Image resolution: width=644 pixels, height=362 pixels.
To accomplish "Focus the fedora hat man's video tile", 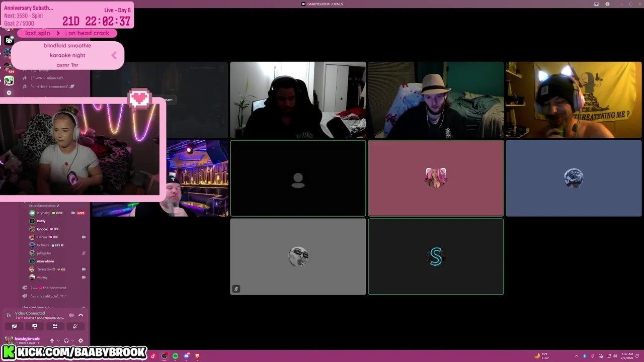I will (436, 100).
